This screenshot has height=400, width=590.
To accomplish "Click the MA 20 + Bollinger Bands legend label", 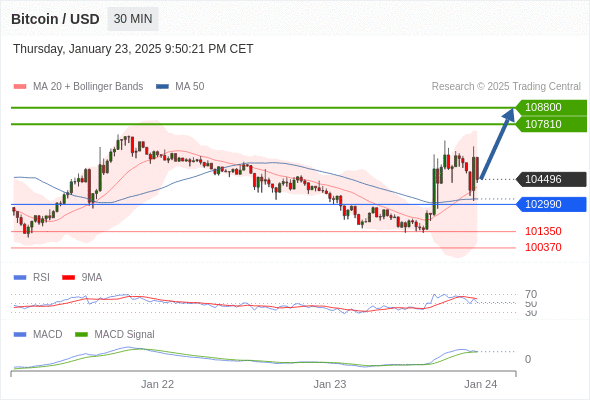I will click(x=88, y=87).
